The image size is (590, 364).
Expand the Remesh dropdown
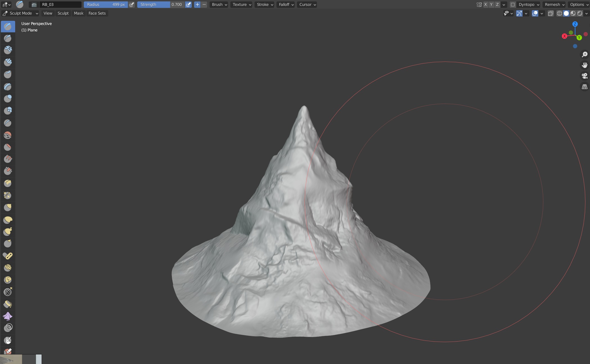click(x=554, y=4)
